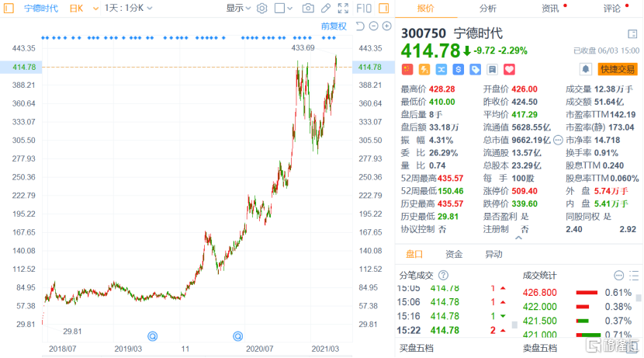Take a chart screenshot with camera icon
644x358 pixels.
click(308, 8)
